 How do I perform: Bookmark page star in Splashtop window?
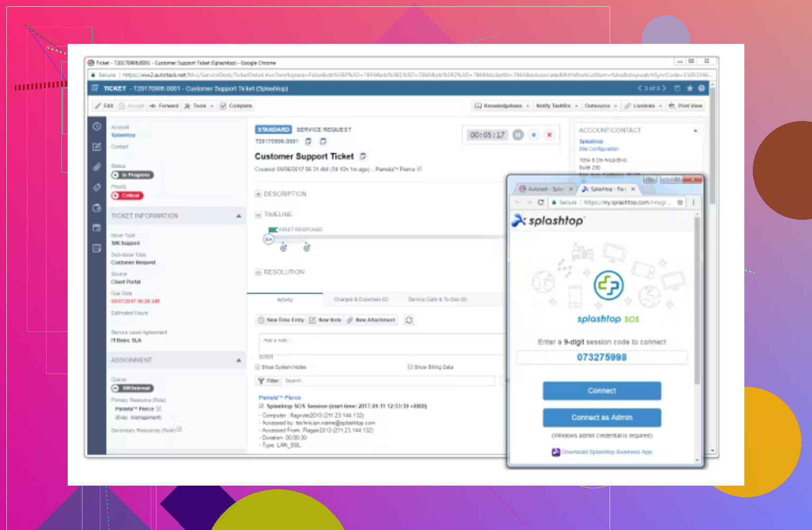click(680, 202)
